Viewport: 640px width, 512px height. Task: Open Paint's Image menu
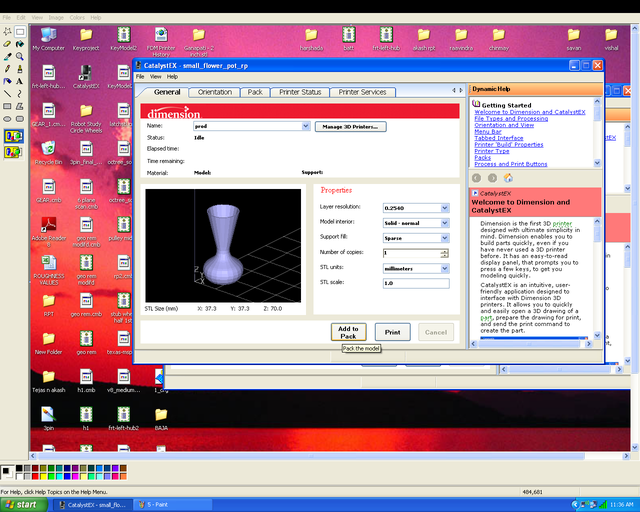pyautogui.click(x=56, y=18)
